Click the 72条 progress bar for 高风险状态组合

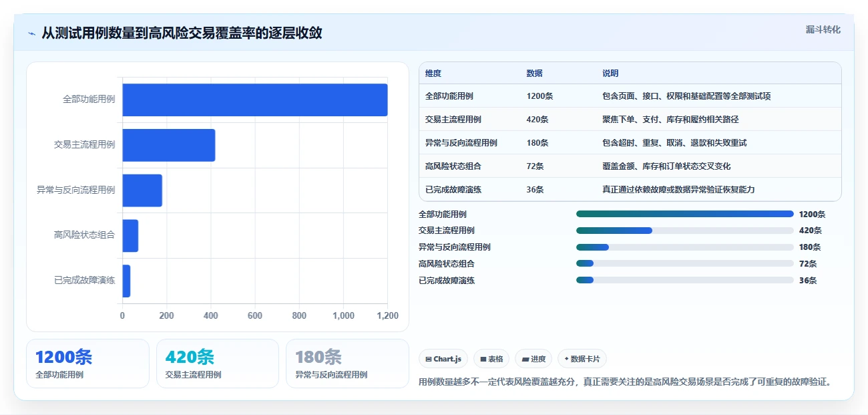click(684, 264)
